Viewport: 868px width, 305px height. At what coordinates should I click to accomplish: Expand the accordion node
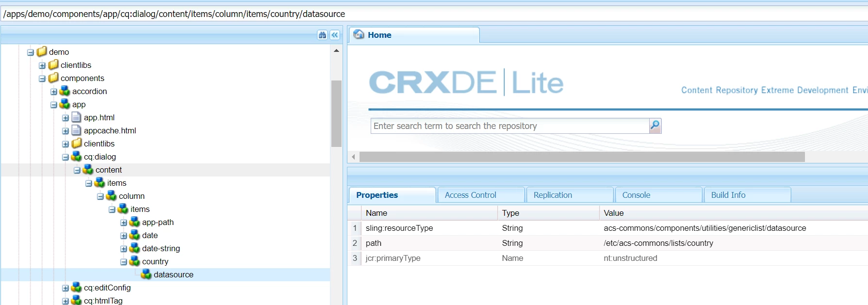pyautogui.click(x=54, y=92)
